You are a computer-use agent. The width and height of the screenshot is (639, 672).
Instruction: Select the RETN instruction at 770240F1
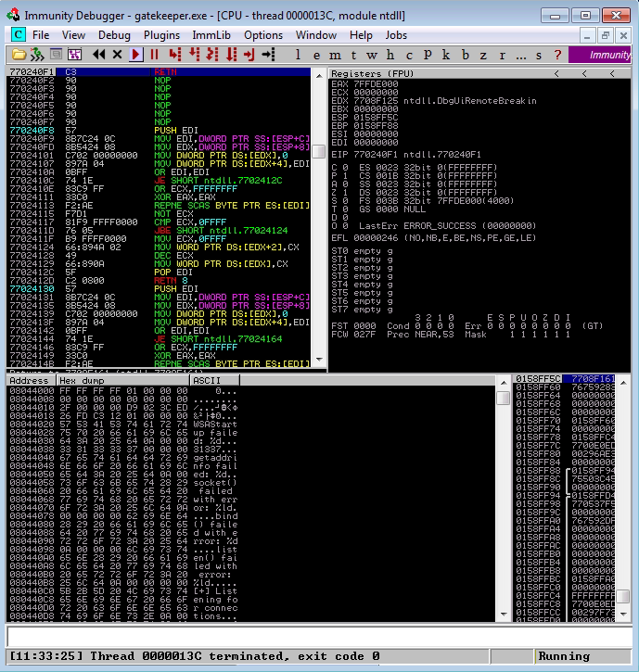(x=159, y=71)
